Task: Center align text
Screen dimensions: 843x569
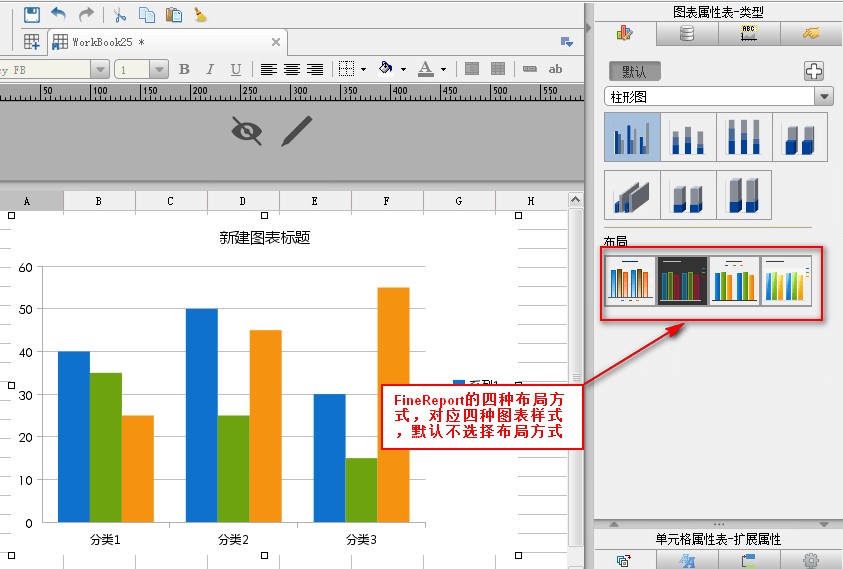Action: [x=292, y=69]
